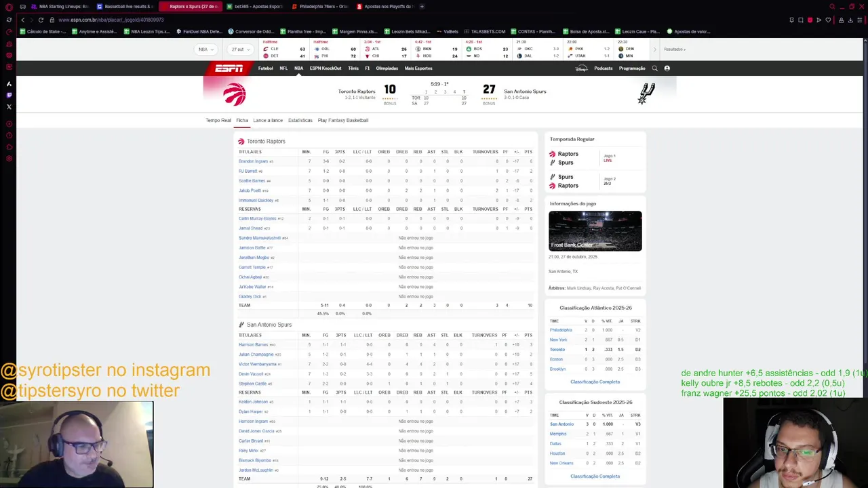This screenshot has height=488, width=868.
Task: Open the 27 out date dropdown
Action: pos(240,49)
